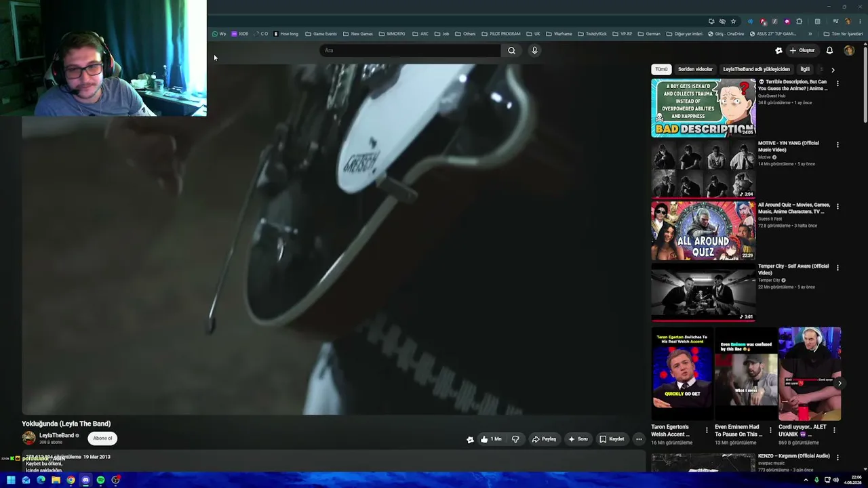Open options for the Even Eminem short

tap(770, 430)
